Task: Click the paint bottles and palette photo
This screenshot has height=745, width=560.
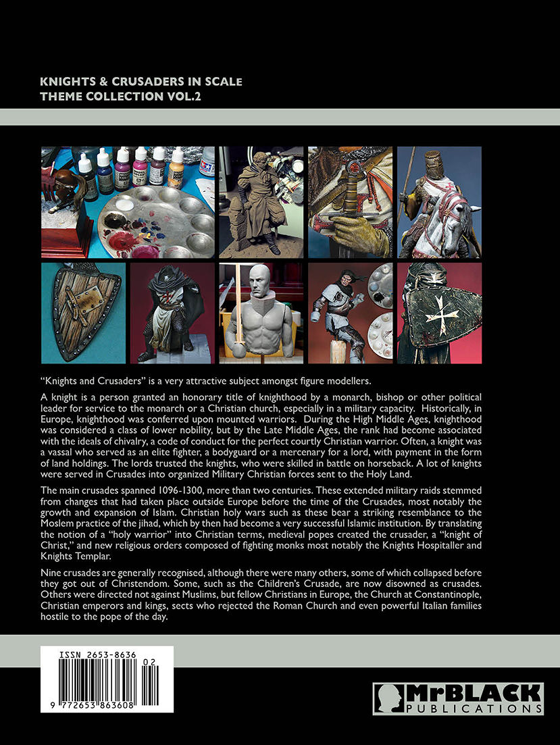Action: (128, 203)
